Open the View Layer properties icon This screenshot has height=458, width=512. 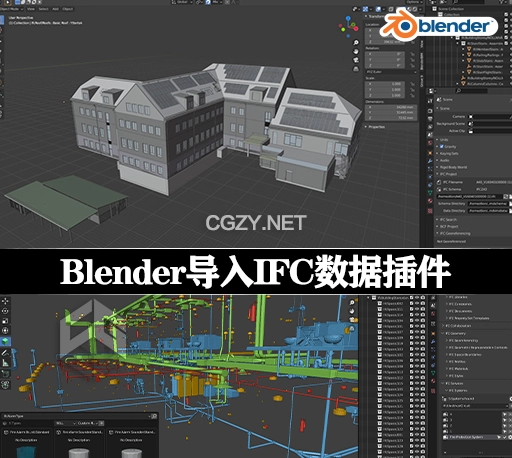(x=430, y=127)
